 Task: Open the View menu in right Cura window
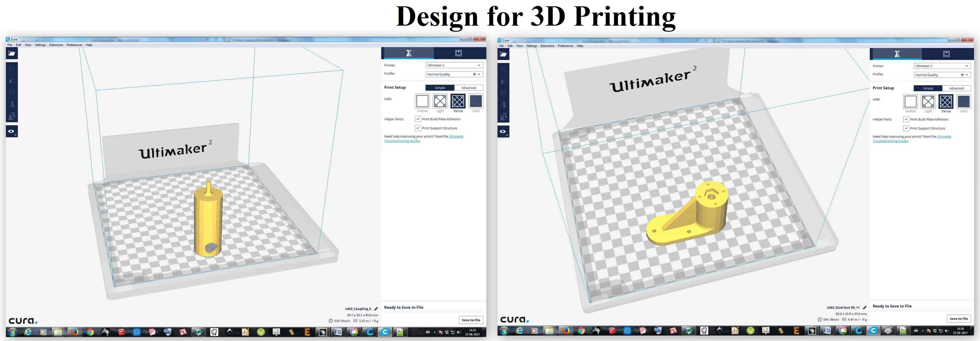(x=520, y=46)
